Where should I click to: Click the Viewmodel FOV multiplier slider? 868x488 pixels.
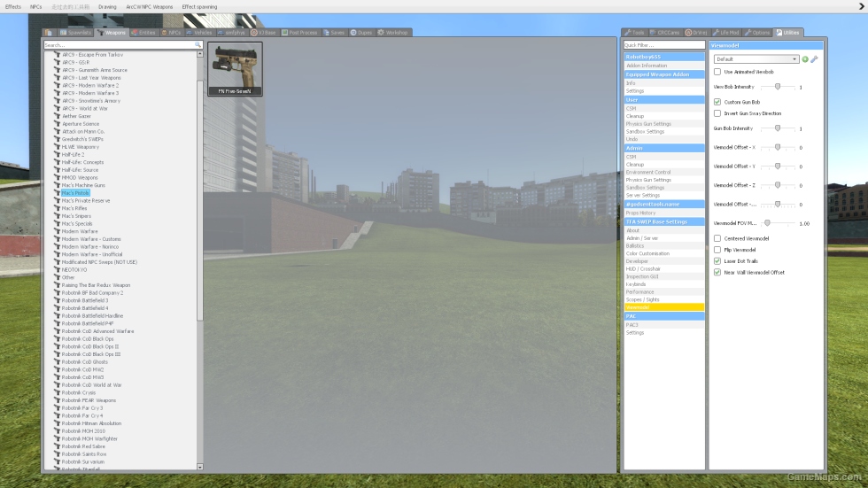[778, 223]
